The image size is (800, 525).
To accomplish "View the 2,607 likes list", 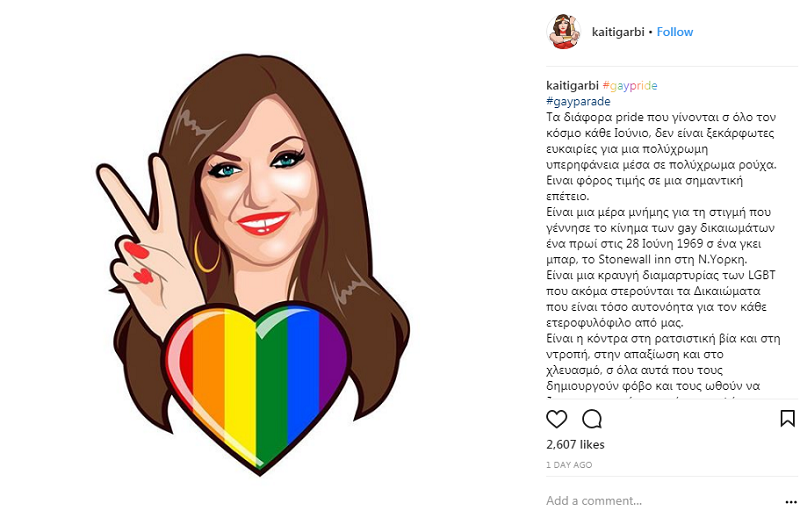I will tap(575, 444).
